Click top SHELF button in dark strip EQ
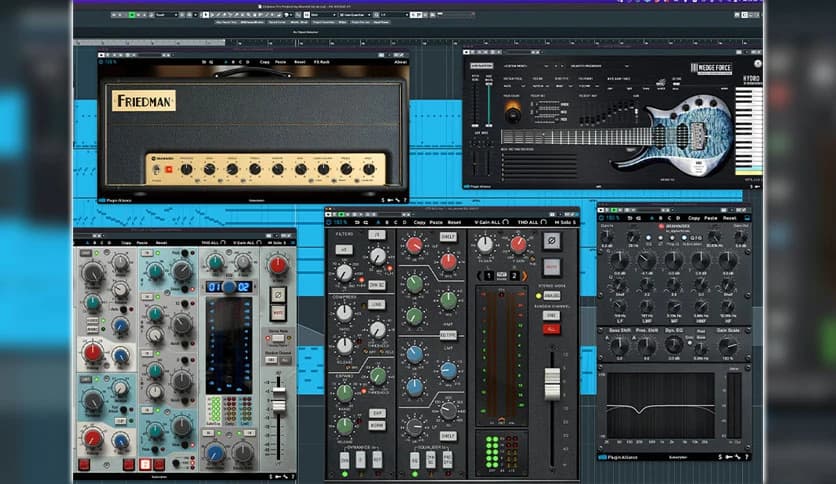This screenshot has height=484, width=836. coord(448,237)
